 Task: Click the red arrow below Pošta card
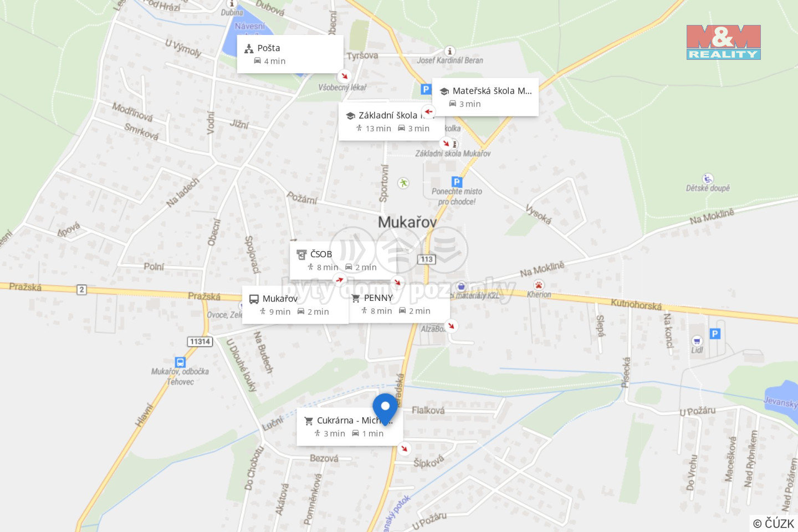tap(345, 76)
